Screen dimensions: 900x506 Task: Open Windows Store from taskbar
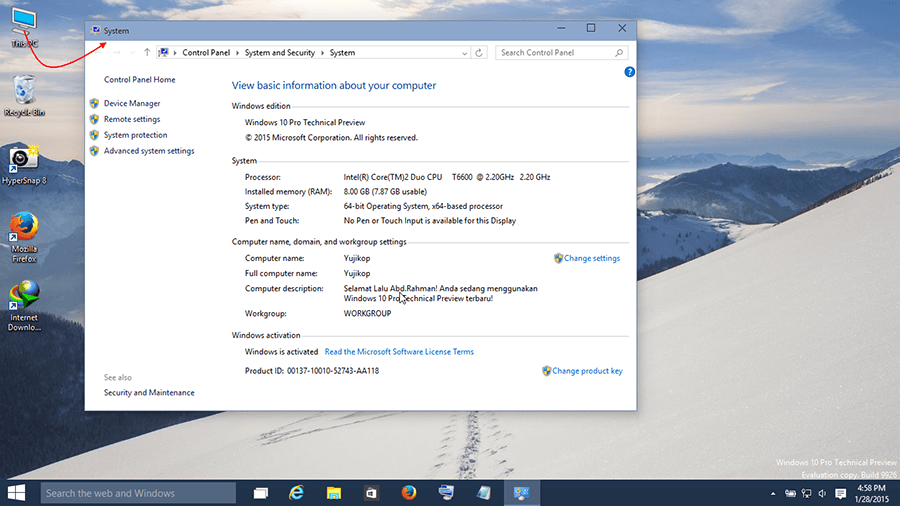tap(371, 493)
